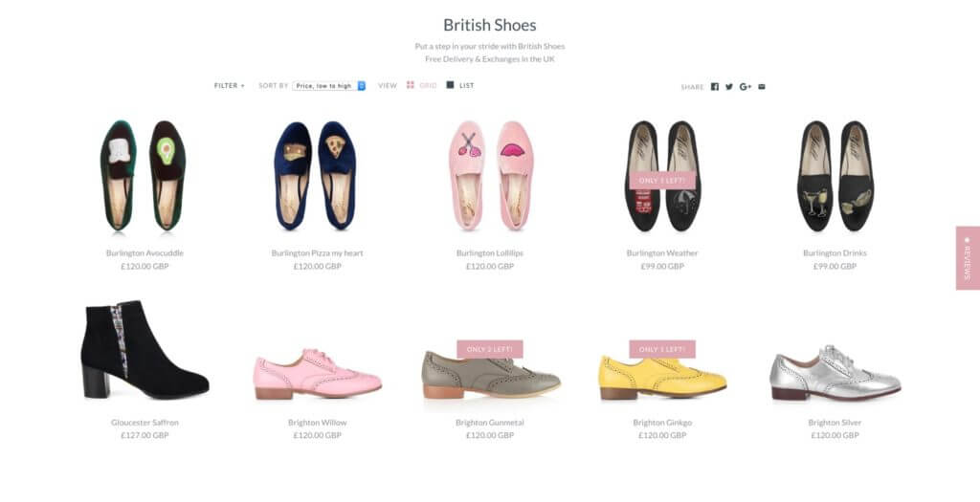Share the page on Twitter
980x502 pixels.
click(x=729, y=87)
